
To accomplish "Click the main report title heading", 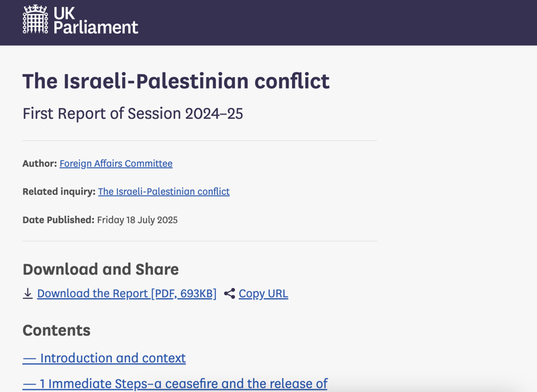I will 176,81.
